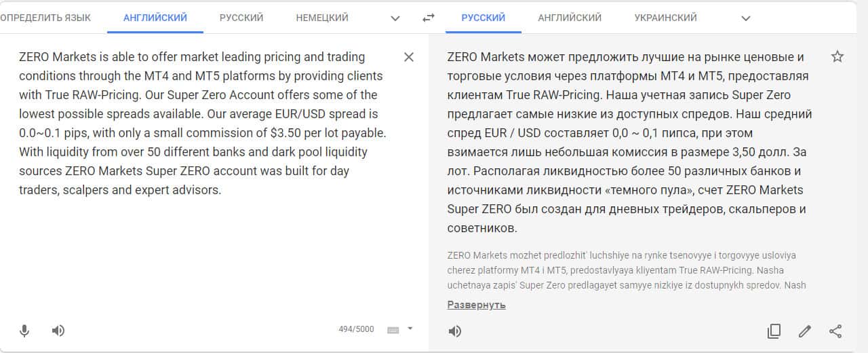Open the virtual keyboard input tool
Viewport: 868px width, 353px height.
click(393, 330)
